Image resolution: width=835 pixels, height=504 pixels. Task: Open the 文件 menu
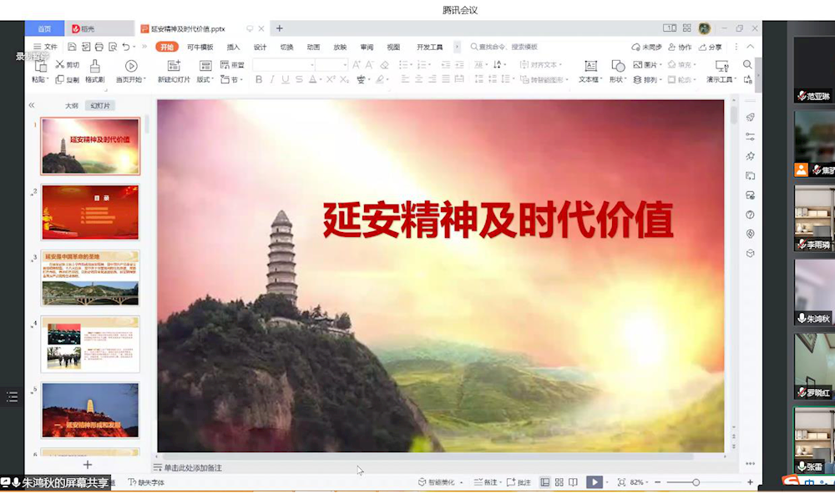tap(46, 47)
